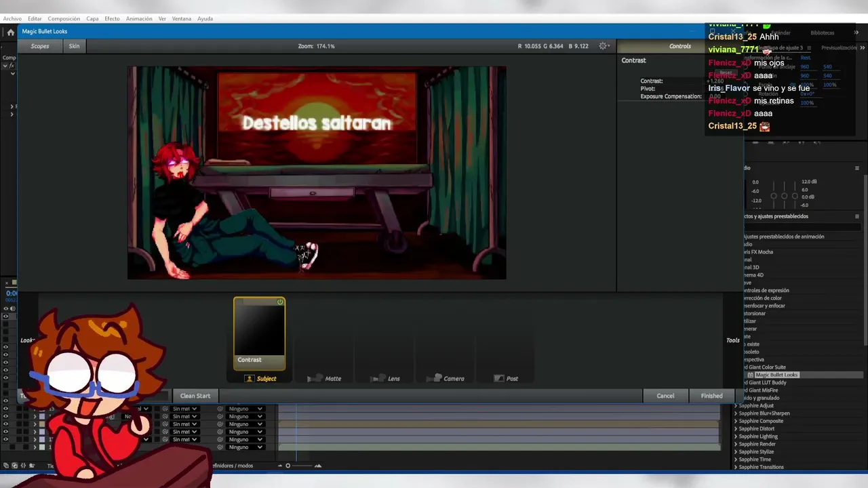Open the Ver menu
This screenshot has width=868, height=488.
162,19
